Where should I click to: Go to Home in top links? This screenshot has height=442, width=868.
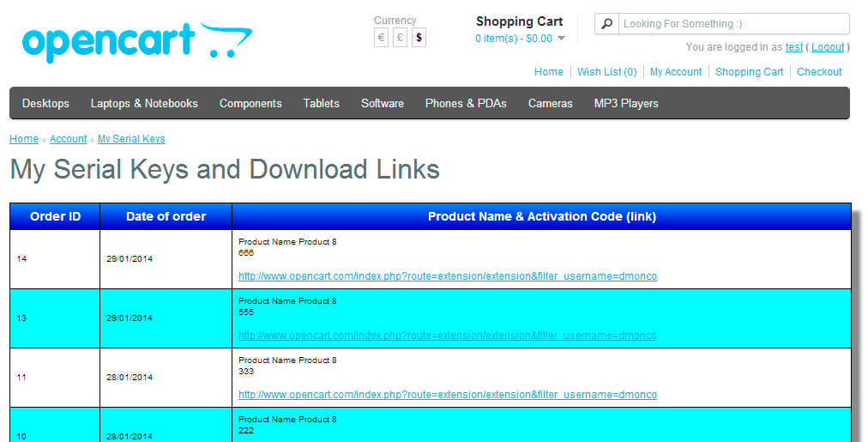(x=549, y=72)
